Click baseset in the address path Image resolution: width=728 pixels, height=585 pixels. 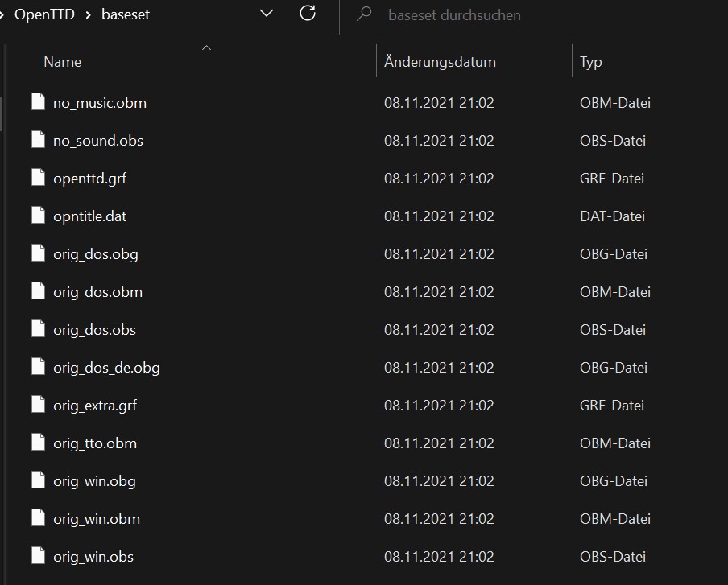pyautogui.click(x=126, y=14)
